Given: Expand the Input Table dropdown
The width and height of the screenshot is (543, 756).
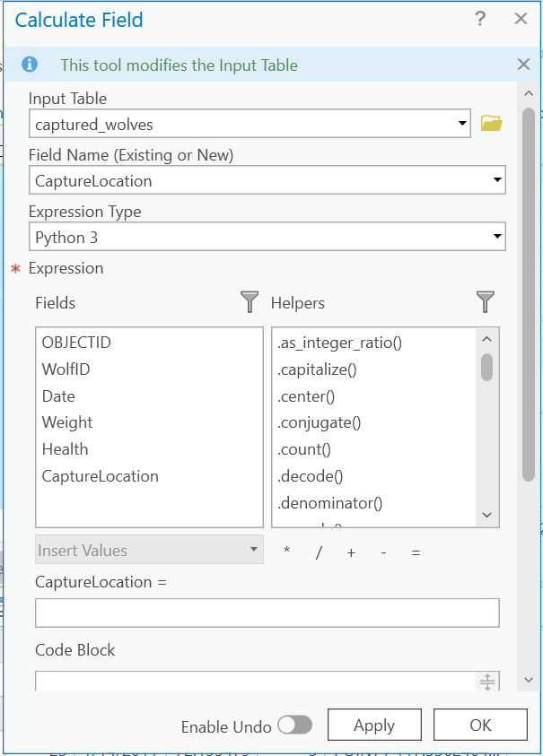Looking at the screenshot, I should tap(462, 124).
